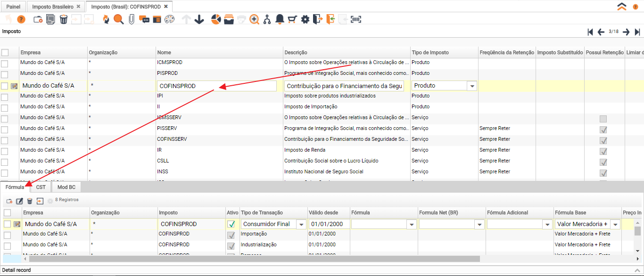Delete record using toolbar trash icon
644x276 pixels.
(64, 19)
